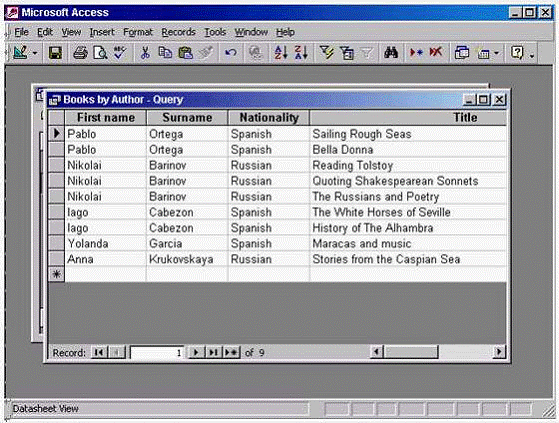Image resolution: width=559 pixels, height=423 pixels.
Task: Sort records descending Z to A
Action: click(301, 53)
